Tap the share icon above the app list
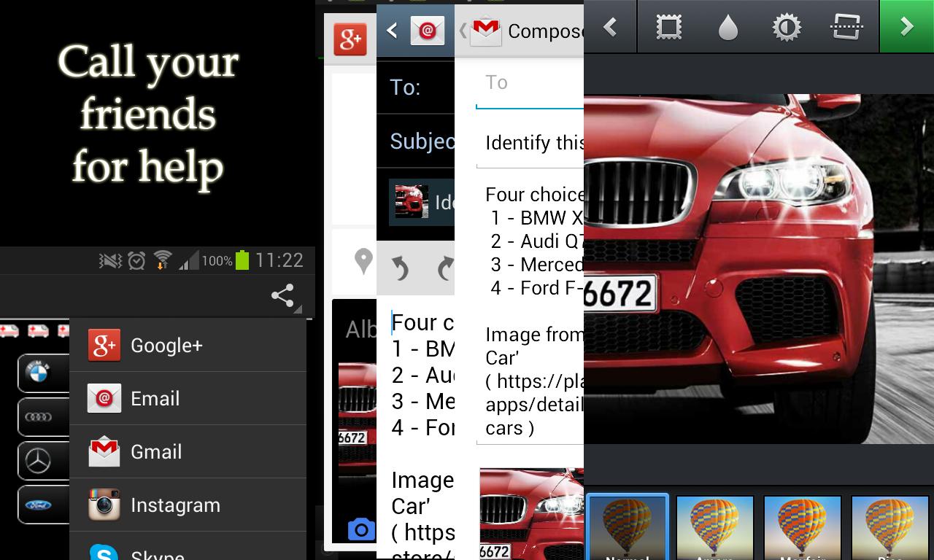This screenshot has height=560, width=934. point(282,295)
